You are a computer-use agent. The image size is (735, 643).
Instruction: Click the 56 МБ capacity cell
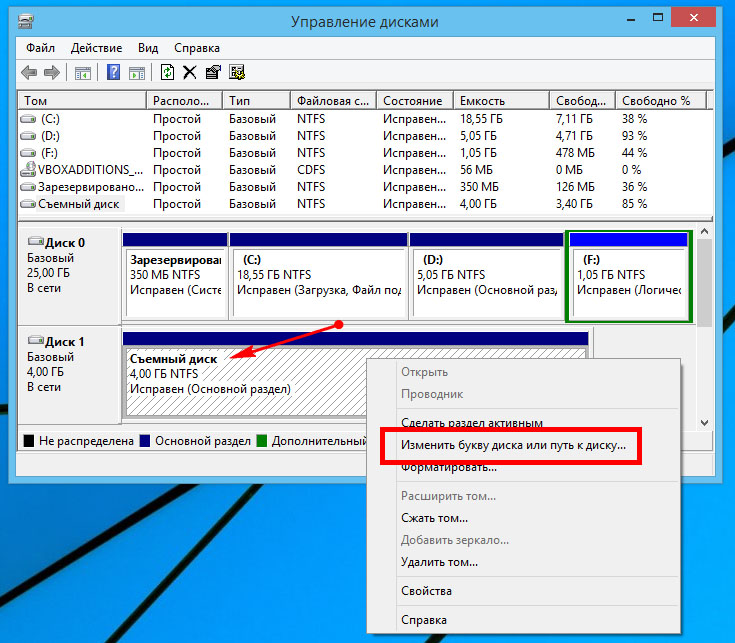(x=476, y=170)
